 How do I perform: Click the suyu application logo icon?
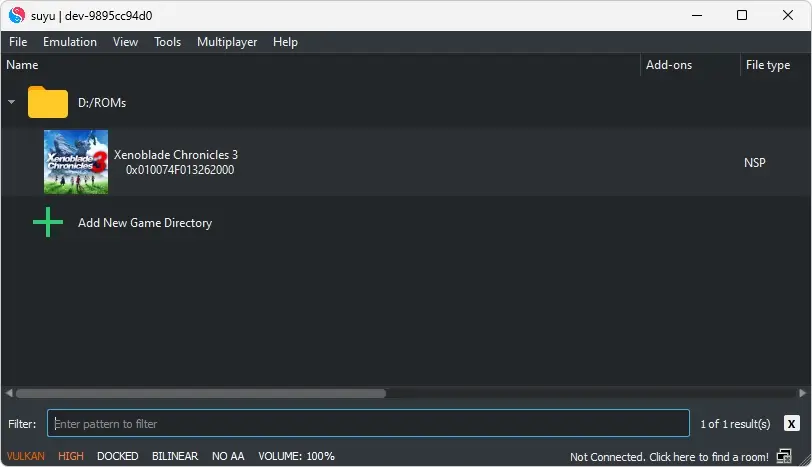tap(17, 16)
